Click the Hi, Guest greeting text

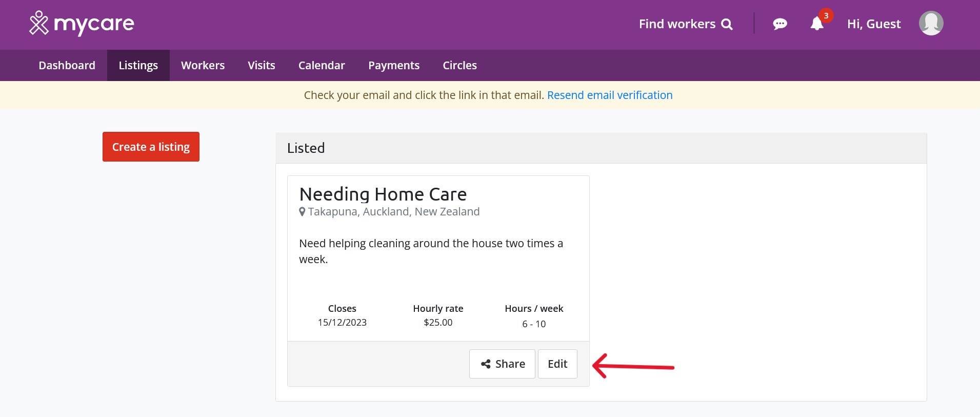coord(874,24)
